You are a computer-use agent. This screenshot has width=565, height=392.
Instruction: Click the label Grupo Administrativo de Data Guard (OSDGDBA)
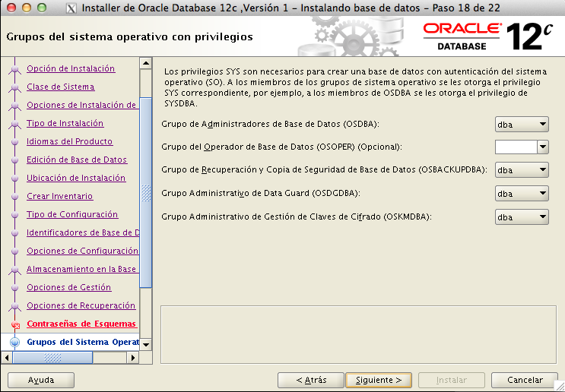[261, 193]
